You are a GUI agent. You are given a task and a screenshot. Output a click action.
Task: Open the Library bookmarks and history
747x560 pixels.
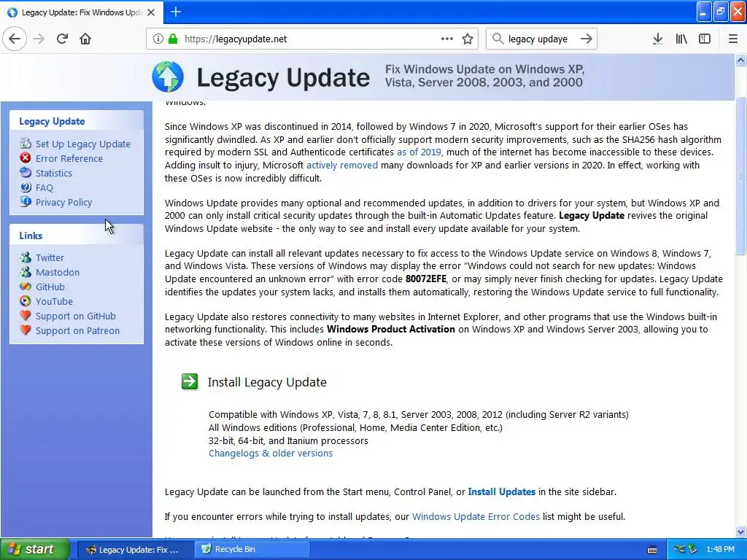(681, 39)
